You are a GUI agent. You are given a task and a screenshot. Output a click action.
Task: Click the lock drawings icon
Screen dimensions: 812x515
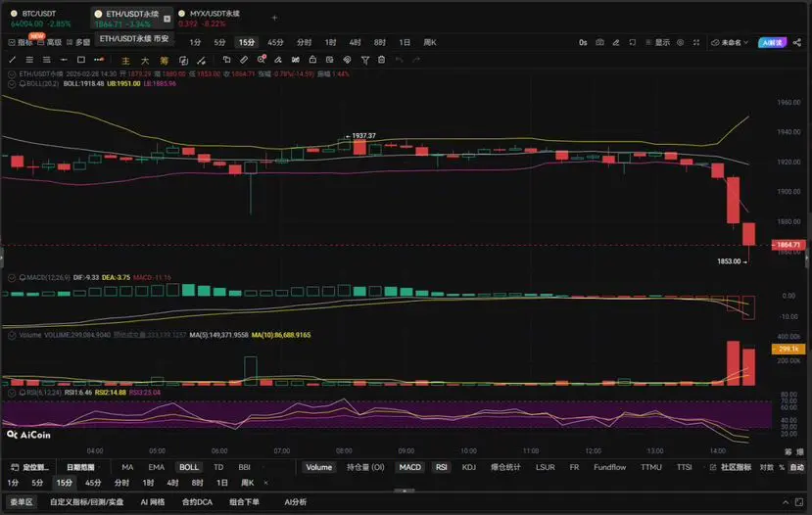pyautogui.click(x=312, y=60)
